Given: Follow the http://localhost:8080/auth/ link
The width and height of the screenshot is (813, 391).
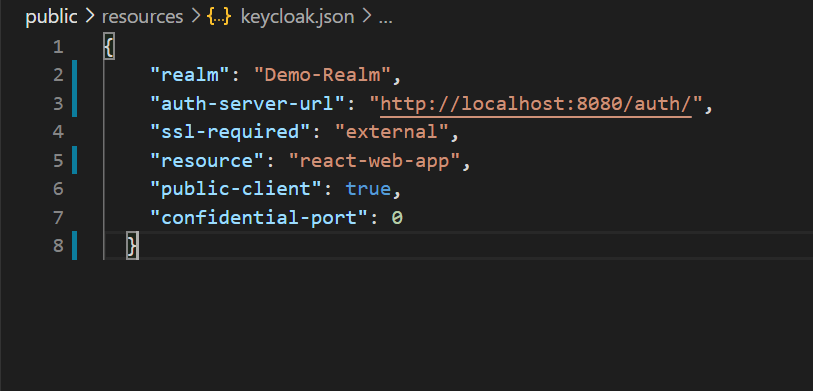Looking at the screenshot, I should click(536, 104).
